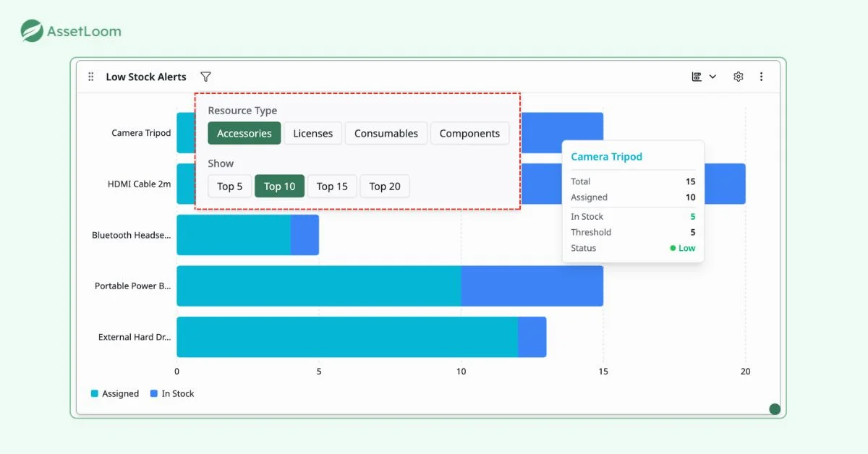Show Top 10 items
The height and width of the screenshot is (454, 868).
point(279,186)
